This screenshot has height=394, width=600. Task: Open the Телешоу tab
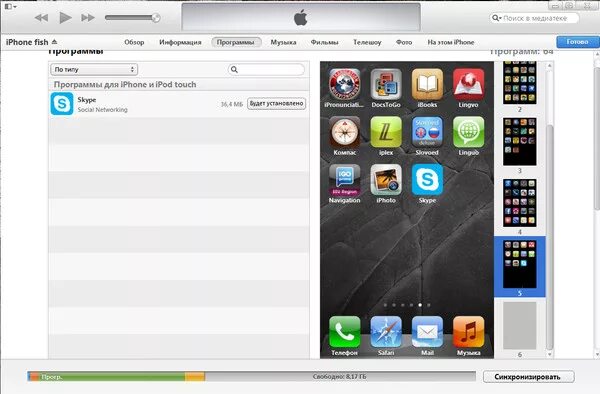point(367,42)
